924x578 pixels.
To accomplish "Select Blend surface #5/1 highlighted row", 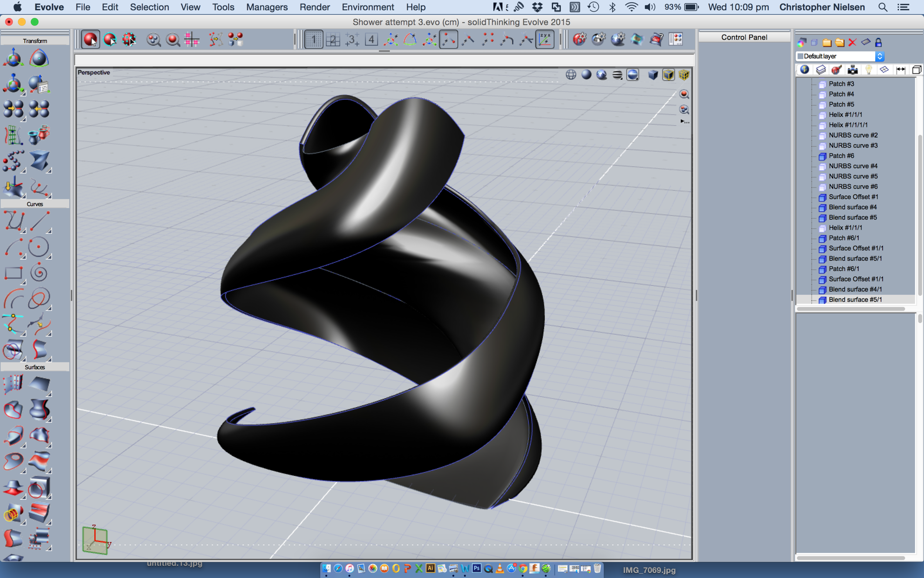I will click(856, 300).
